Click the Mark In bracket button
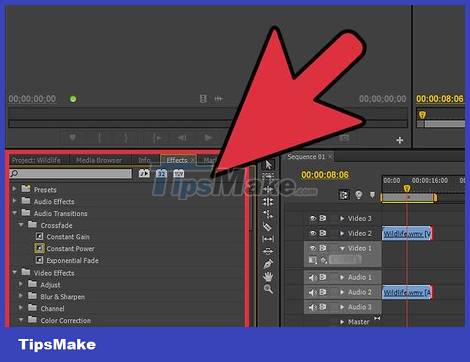Viewport: 470px width, 362px height. [99, 137]
